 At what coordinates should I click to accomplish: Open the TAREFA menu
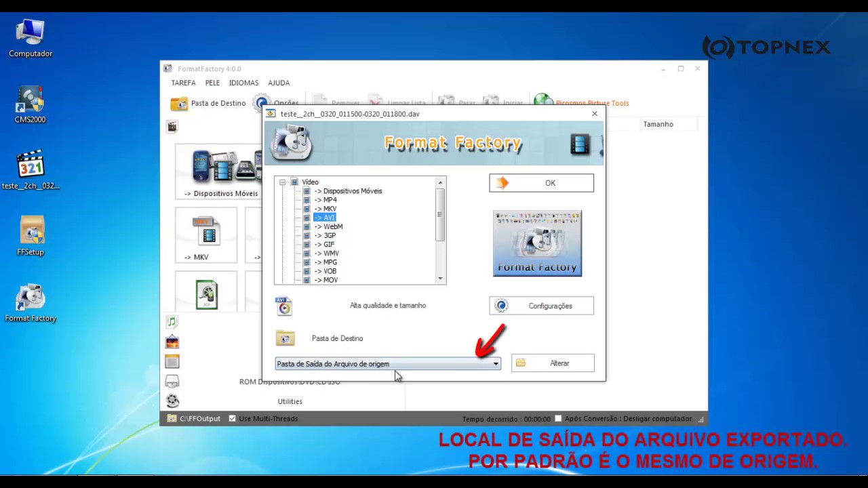coord(183,83)
